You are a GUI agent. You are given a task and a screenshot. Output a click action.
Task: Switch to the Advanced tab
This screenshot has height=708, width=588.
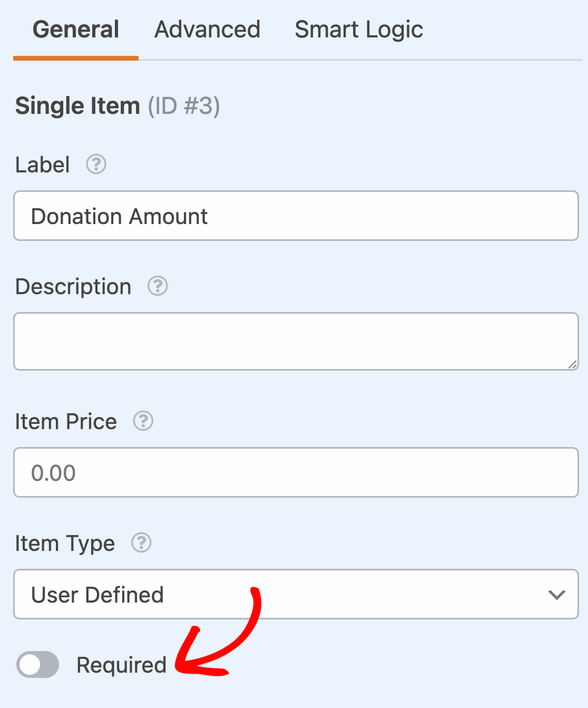[208, 30]
